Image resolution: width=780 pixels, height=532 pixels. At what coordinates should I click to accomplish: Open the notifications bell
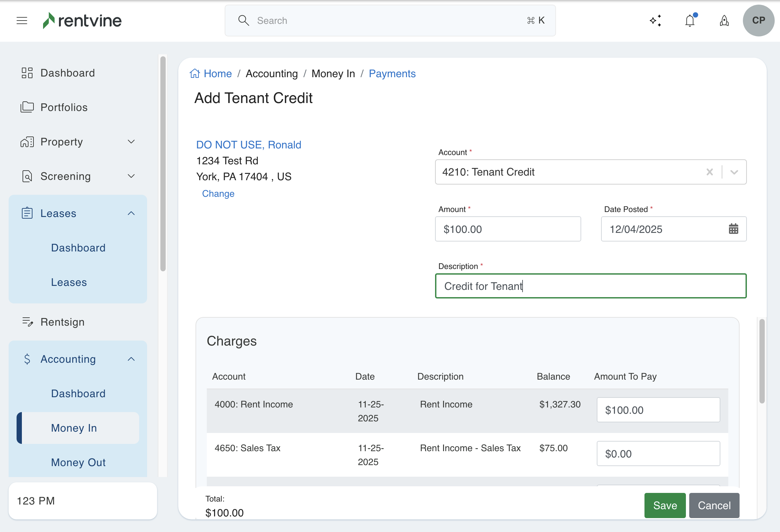[x=690, y=21]
